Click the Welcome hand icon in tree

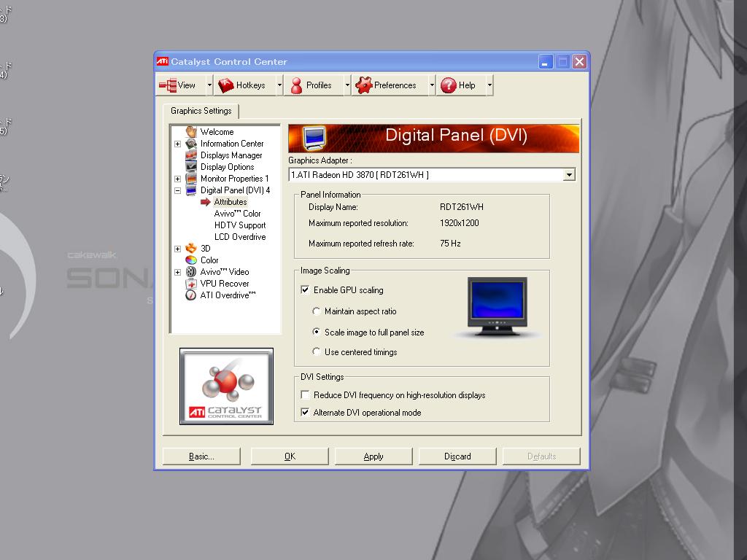[191, 132]
